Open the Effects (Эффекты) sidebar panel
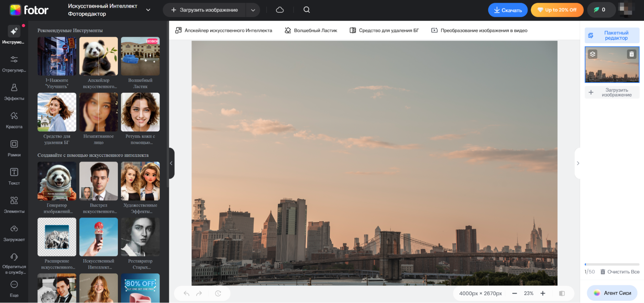The image size is (644, 303). click(14, 92)
